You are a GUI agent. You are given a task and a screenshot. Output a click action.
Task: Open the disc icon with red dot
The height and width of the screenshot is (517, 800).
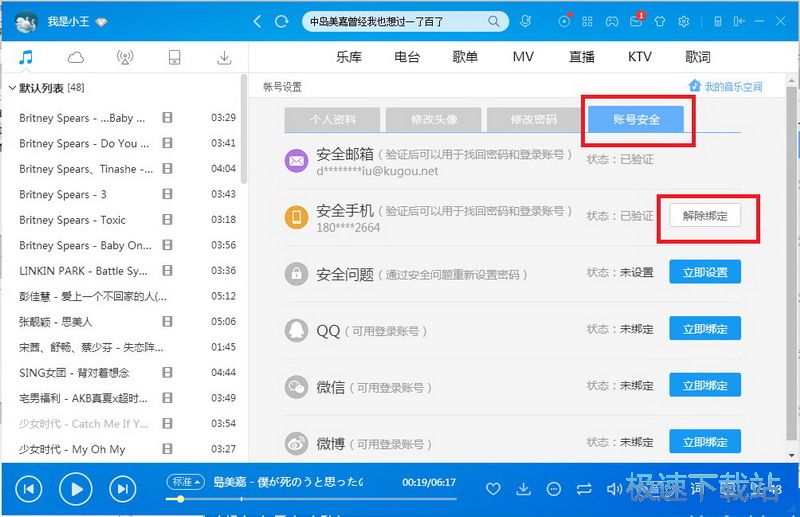pyautogui.click(x=564, y=21)
